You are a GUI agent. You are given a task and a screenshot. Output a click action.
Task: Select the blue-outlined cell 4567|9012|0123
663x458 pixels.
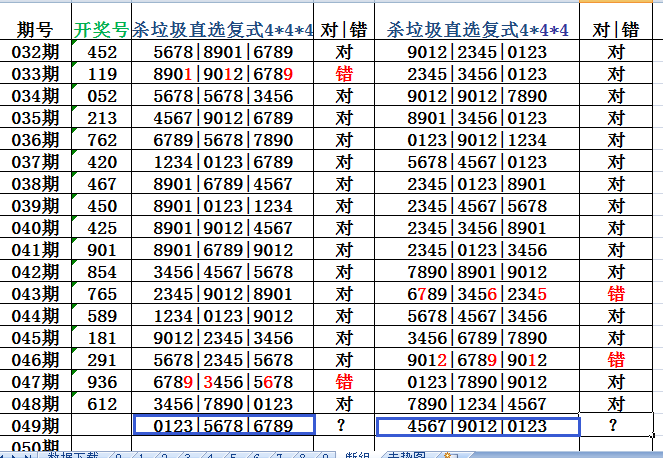click(x=477, y=426)
